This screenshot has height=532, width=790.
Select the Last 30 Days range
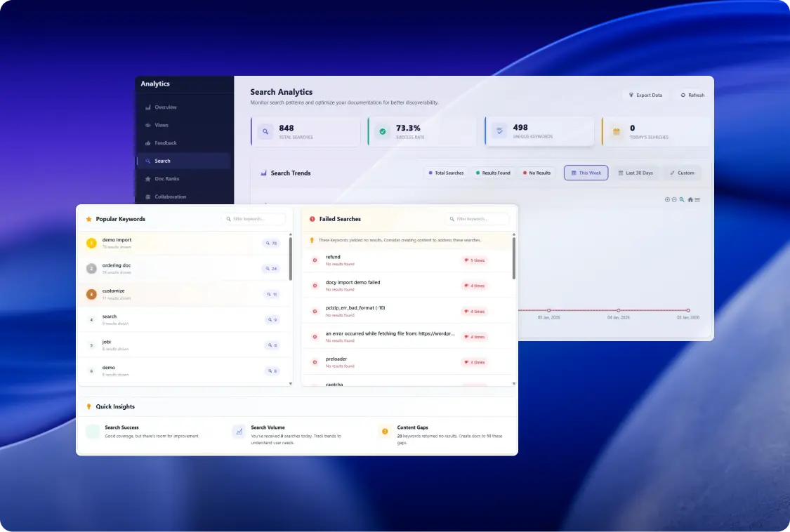[x=636, y=173]
